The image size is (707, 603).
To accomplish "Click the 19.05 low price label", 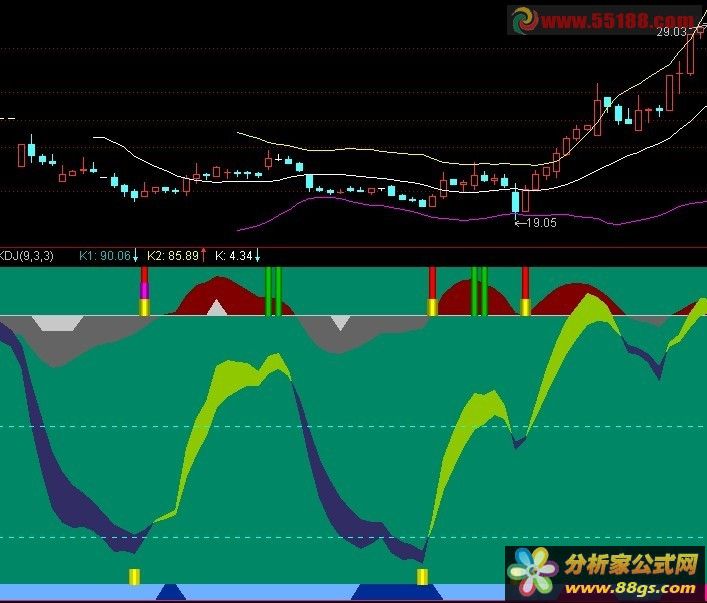I will tap(541, 223).
